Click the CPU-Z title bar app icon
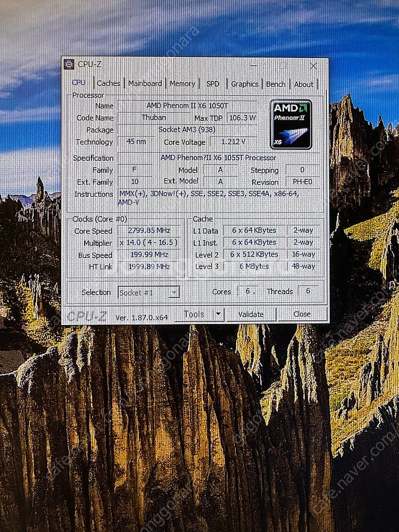Screen dimensions: 399x532 coord(69,64)
